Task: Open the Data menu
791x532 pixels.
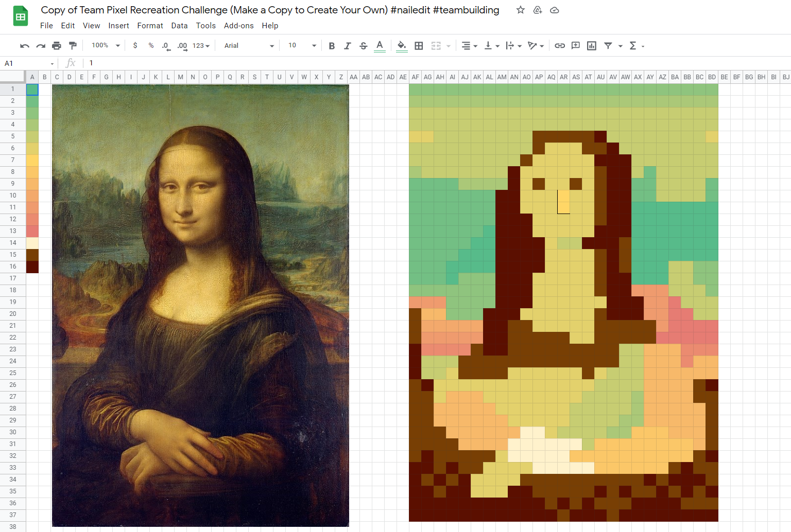Action: (179, 26)
